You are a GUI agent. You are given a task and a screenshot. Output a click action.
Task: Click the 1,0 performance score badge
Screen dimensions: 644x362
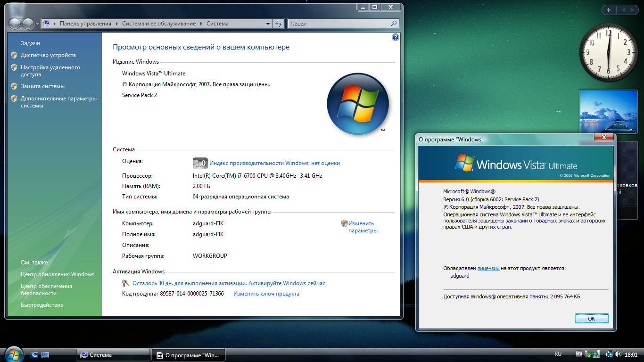[200, 163]
